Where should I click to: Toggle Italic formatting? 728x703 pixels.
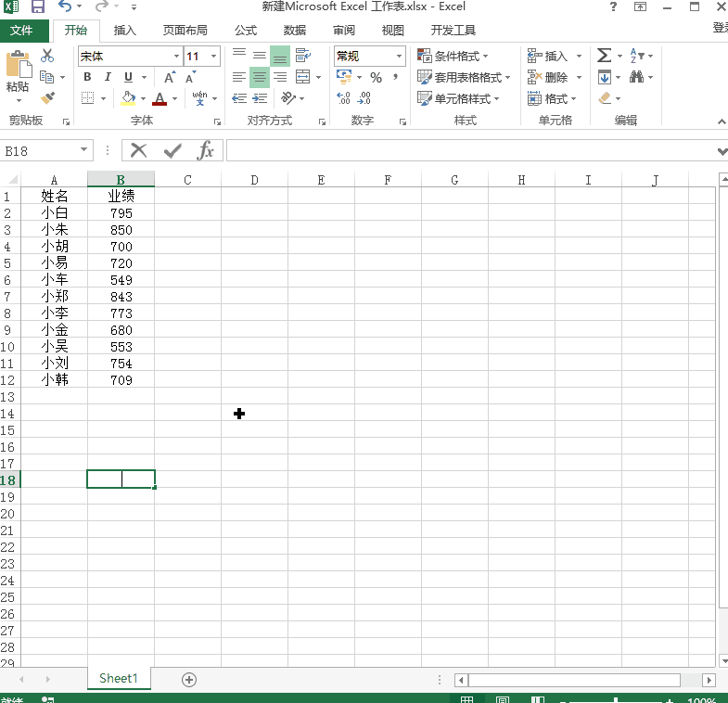click(x=108, y=77)
